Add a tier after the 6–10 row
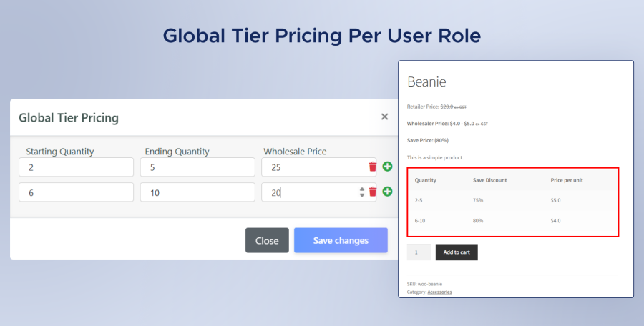 [387, 192]
